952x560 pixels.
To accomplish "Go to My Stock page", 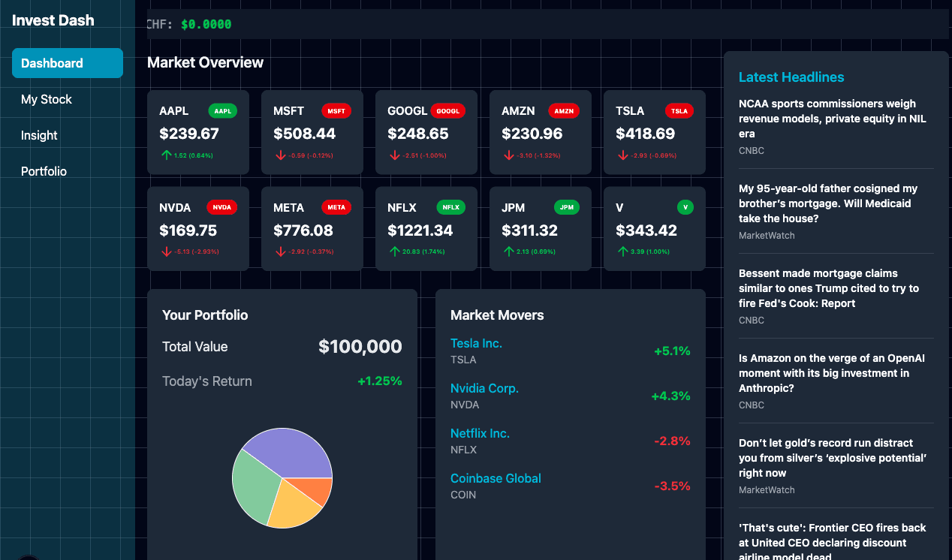I will click(68, 99).
